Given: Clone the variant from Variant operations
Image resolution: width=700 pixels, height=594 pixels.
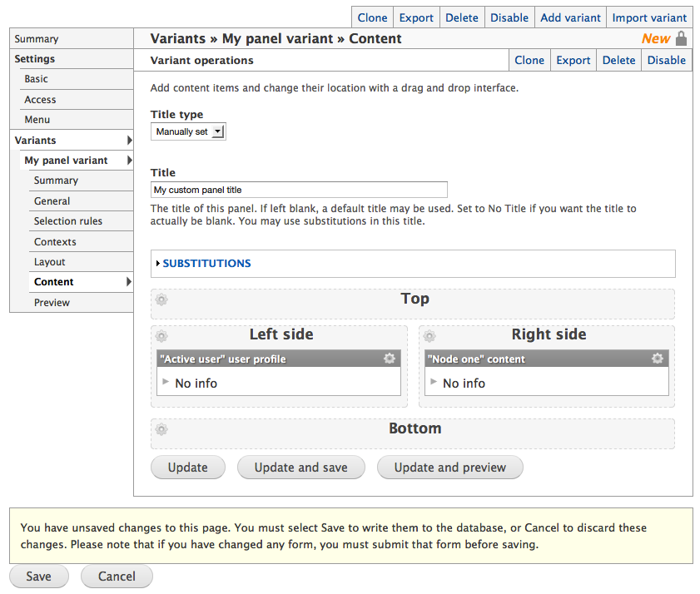Looking at the screenshot, I should coord(529,60).
